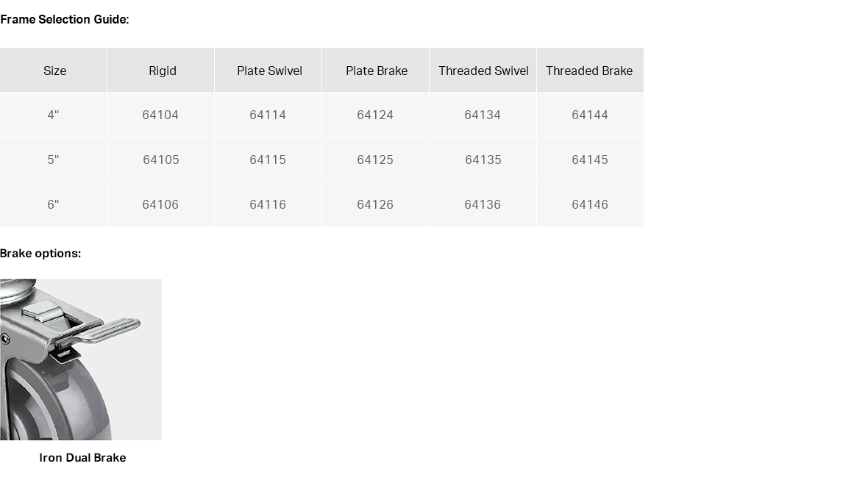Screen dimensions: 868x480
Task: Click the Size column header
Action: click(55, 71)
